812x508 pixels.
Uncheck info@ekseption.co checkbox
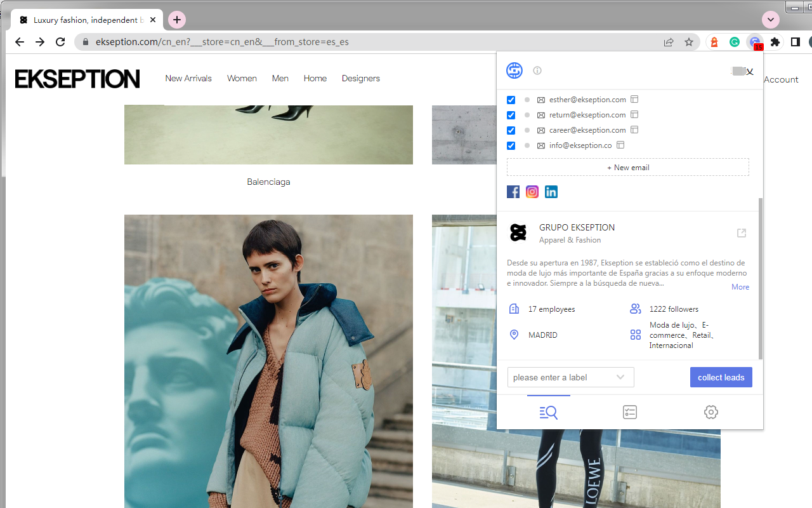point(511,145)
